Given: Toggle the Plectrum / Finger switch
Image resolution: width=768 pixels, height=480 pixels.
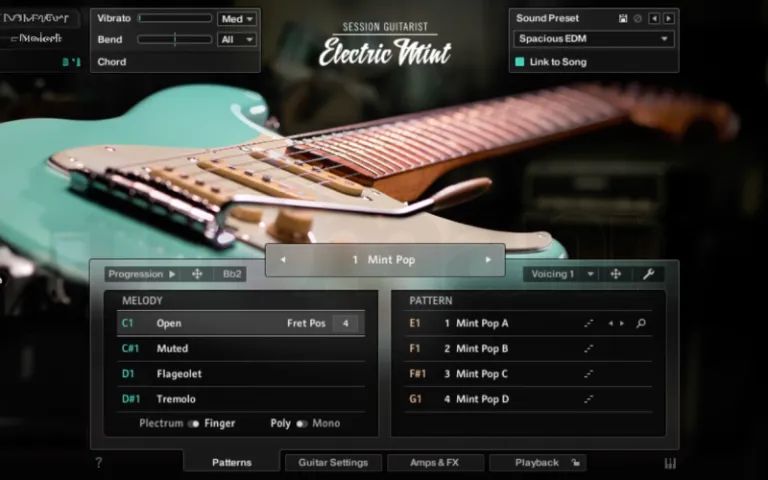Looking at the screenshot, I should pyautogui.click(x=193, y=424).
